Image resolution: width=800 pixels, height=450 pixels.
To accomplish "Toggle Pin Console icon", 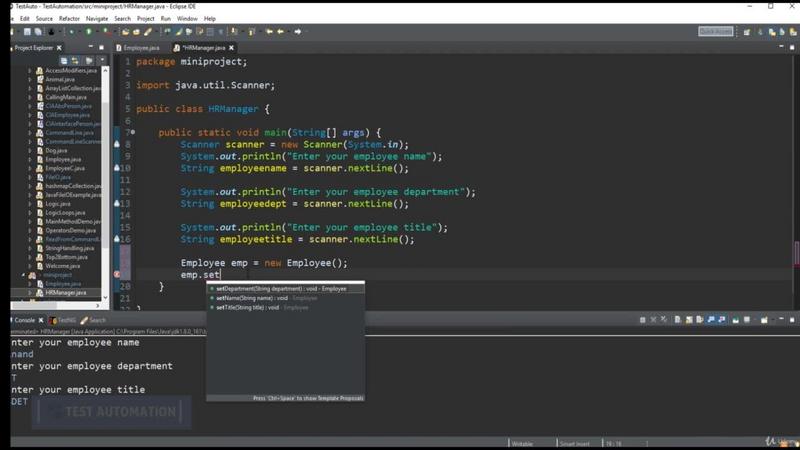I will pos(736,319).
